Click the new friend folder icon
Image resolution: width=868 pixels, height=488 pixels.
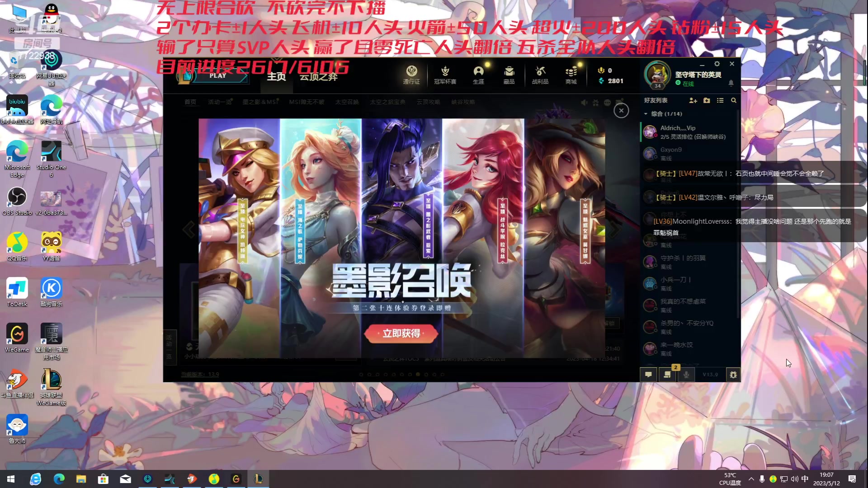coord(707,100)
